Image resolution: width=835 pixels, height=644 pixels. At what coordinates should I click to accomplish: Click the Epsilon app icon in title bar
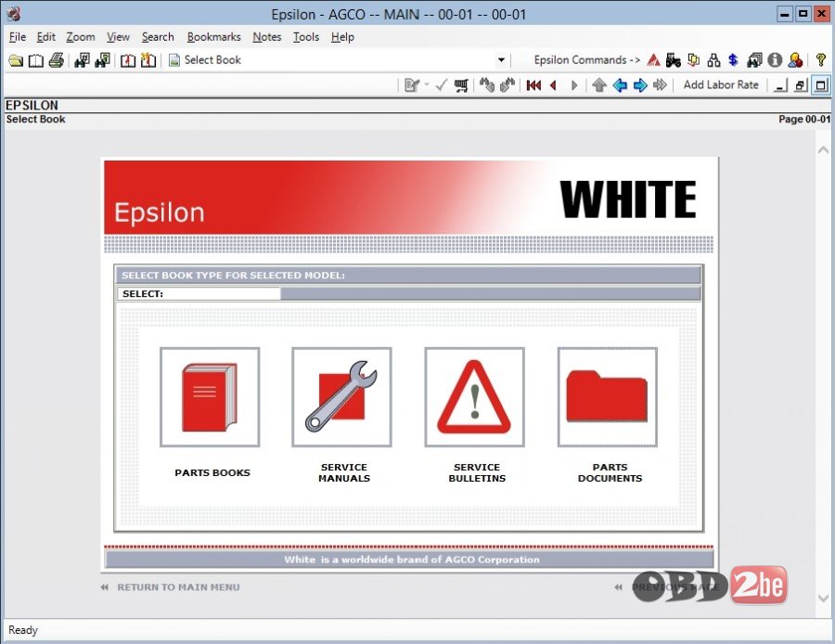click(x=14, y=14)
